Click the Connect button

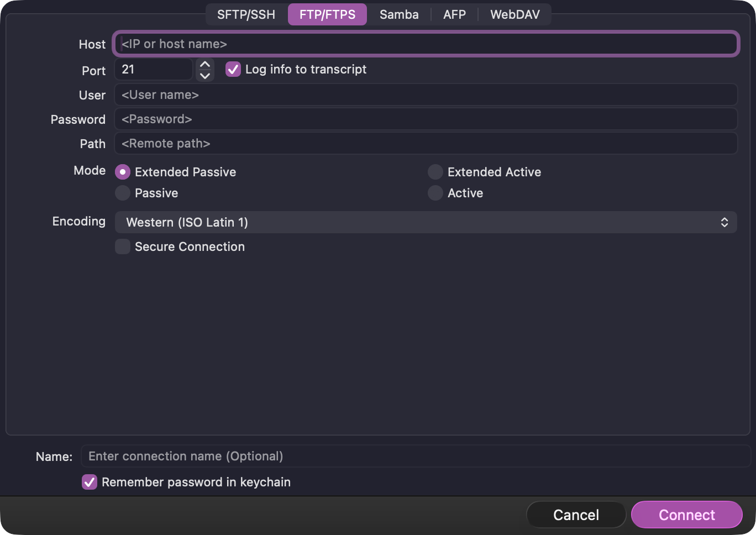(x=686, y=515)
